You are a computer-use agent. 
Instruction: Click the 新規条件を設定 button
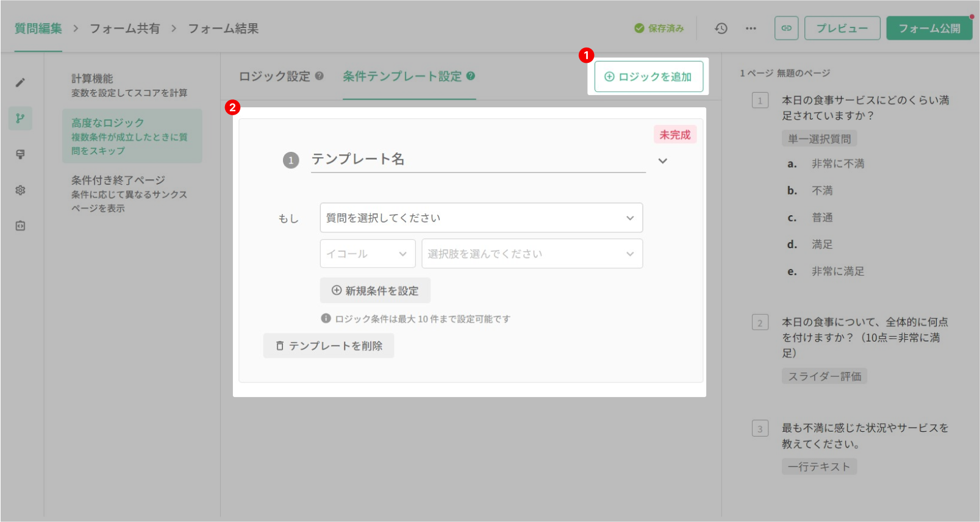[375, 291]
